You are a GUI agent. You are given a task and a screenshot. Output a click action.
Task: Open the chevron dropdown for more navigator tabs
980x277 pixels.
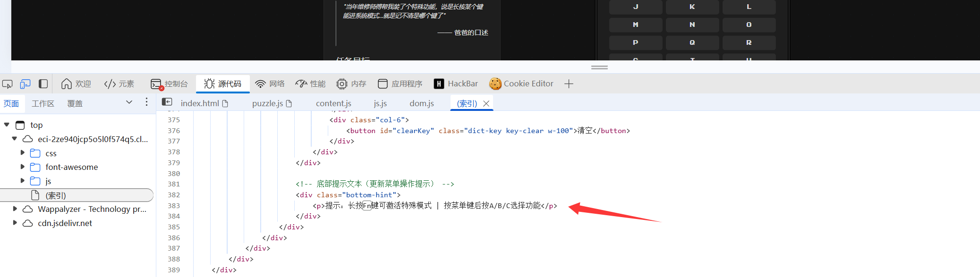[x=129, y=102]
